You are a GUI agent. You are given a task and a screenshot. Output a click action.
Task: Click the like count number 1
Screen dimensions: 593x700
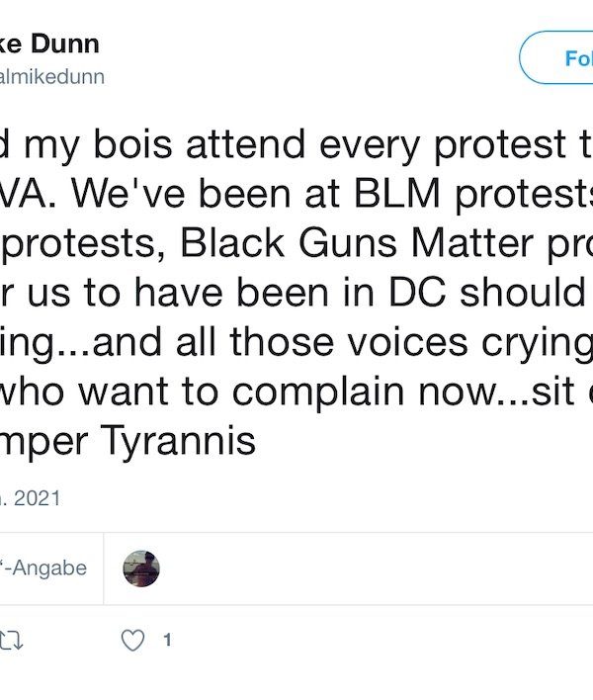tap(167, 641)
